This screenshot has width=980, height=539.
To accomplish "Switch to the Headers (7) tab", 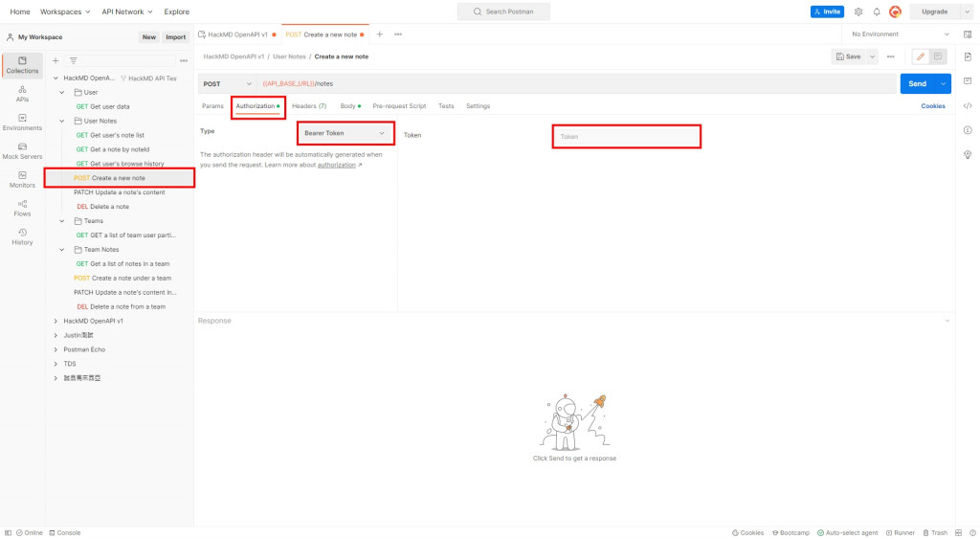I will click(309, 106).
